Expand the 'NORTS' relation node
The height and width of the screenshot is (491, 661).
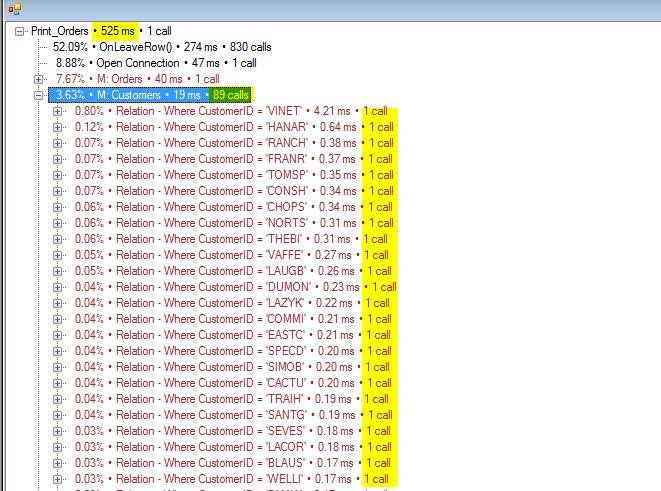(57, 223)
